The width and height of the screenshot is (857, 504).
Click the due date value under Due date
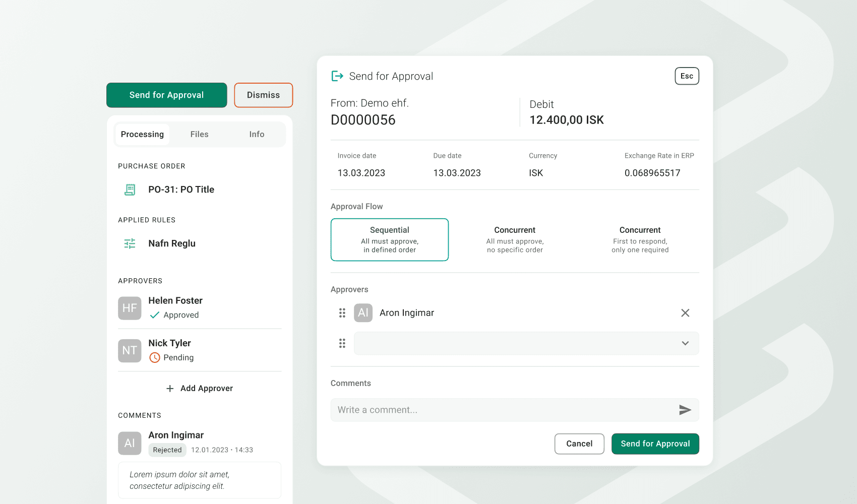pyautogui.click(x=457, y=173)
